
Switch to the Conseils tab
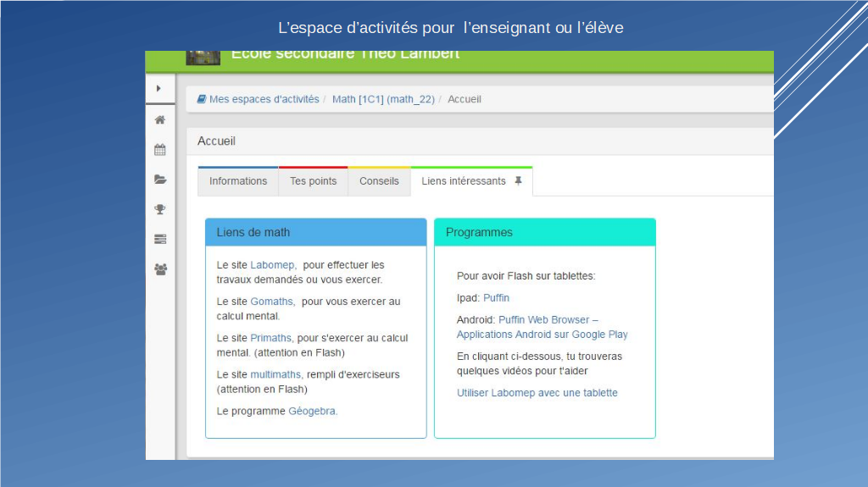pos(379,181)
